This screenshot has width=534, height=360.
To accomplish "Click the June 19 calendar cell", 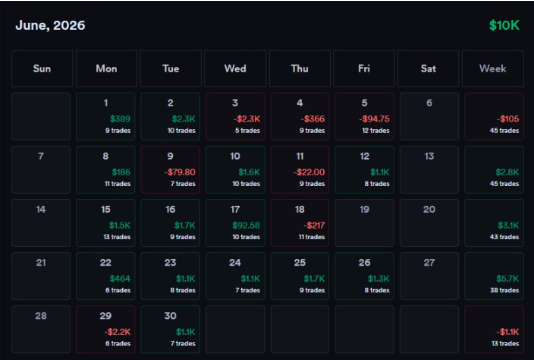I will tap(364, 223).
